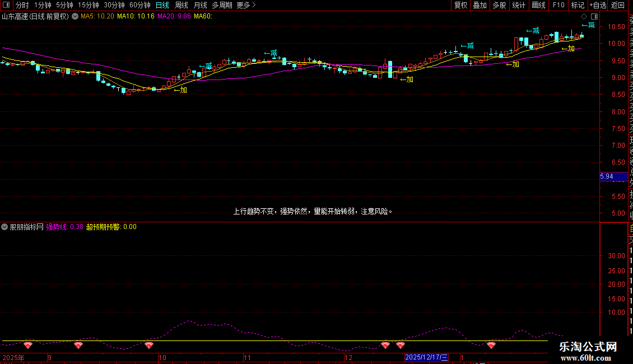Click the 叠加 overlay button
This screenshot has width=633, height=364.
(480, 5)
